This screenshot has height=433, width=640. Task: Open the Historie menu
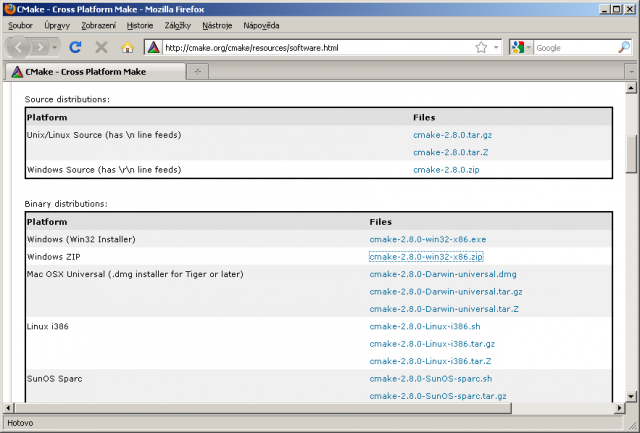point(140,25)
